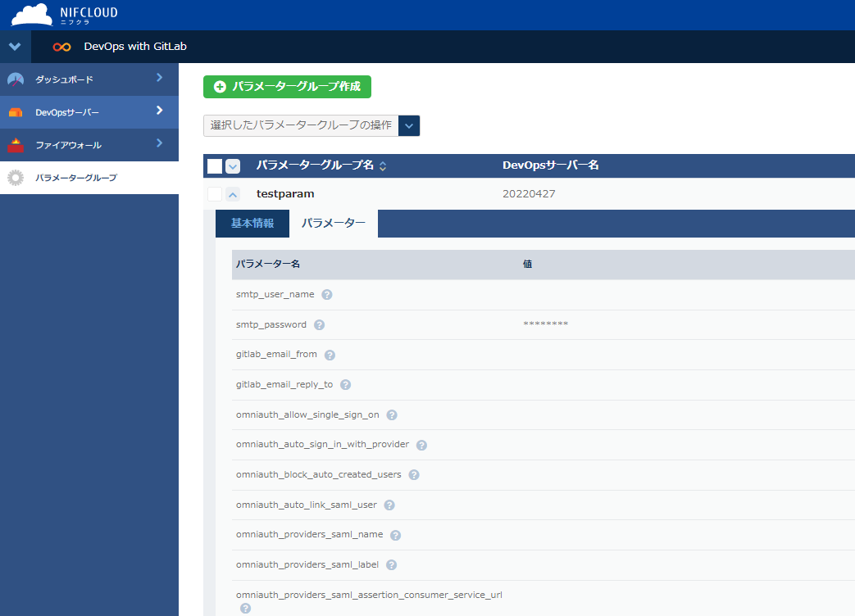The image size is (855, 616).
Task: Toggle the select-all checkbox in table header
Action: click(x=215, y=166)
